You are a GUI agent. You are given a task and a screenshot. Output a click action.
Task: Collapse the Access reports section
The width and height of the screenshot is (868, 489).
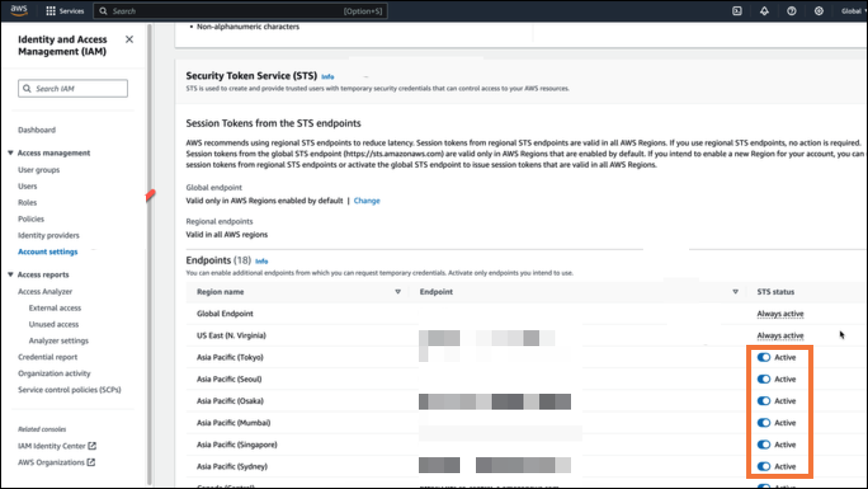tap(10, 275)
